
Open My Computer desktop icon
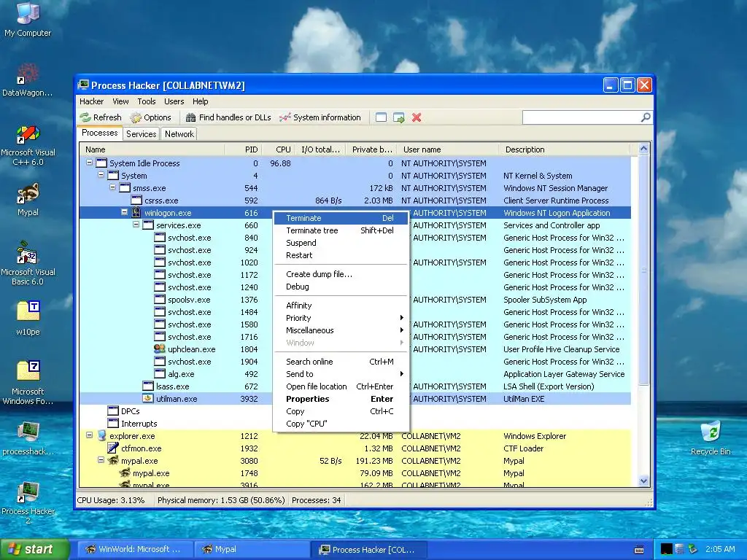click(28, 20)
